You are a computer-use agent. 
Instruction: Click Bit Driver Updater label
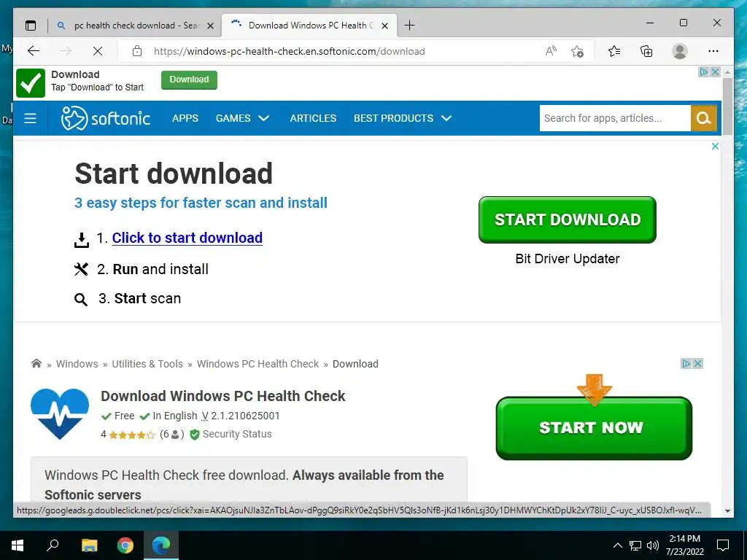click(x=568, y=259)
